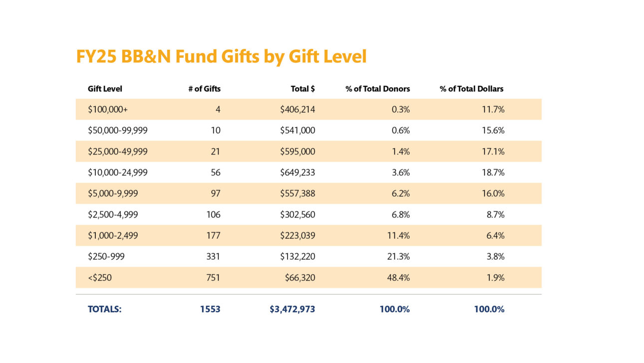
Task: Click the Total $ column header
Action: point(303,89)
